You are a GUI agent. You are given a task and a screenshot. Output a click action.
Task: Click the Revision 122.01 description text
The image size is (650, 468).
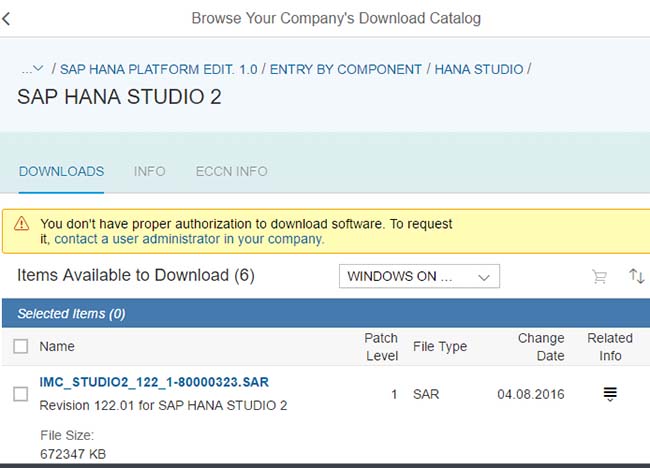(163, 405)
